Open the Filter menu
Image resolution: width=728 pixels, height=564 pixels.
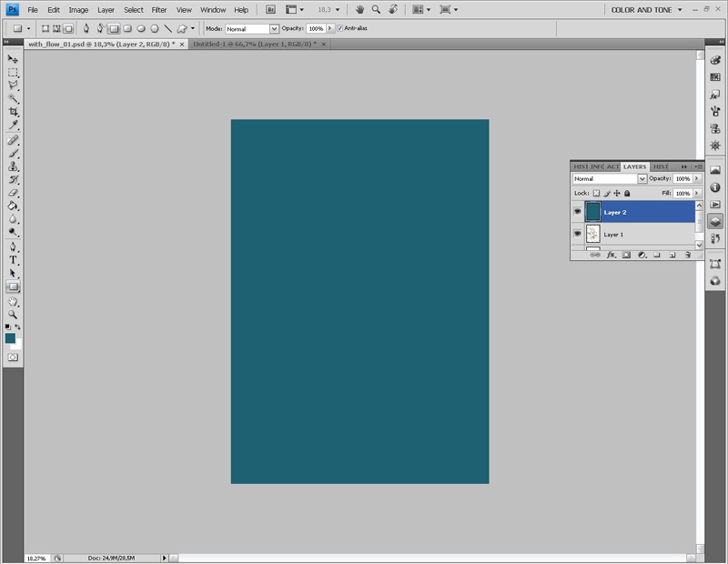pos(159,9)
